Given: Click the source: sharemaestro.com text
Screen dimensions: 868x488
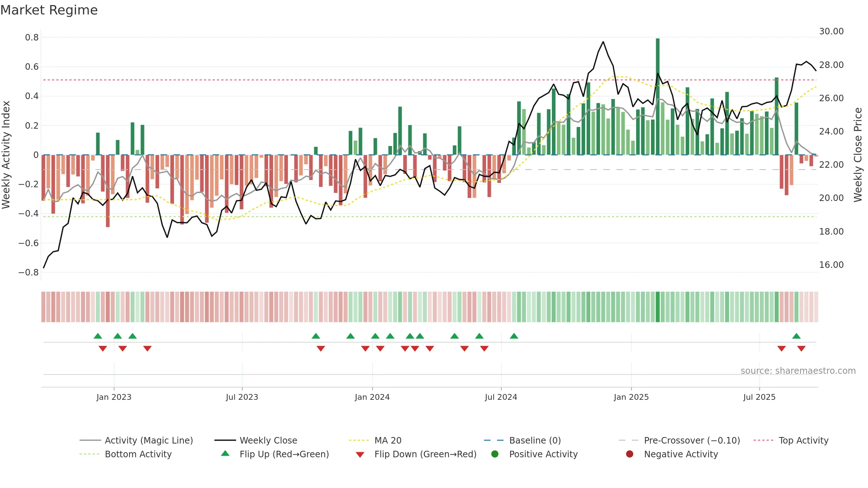Looking at the screenshot, I should point(798,371).
